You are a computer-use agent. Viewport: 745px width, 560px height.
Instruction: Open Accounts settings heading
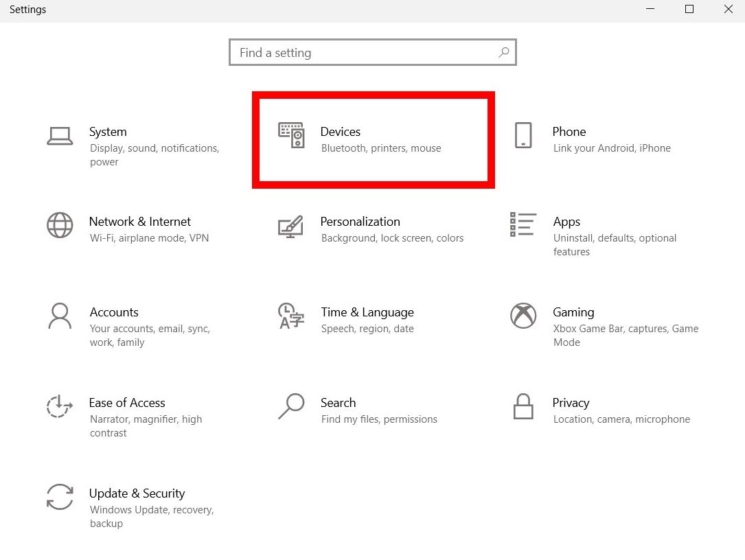pyautogui.click(x=114, y=312)
